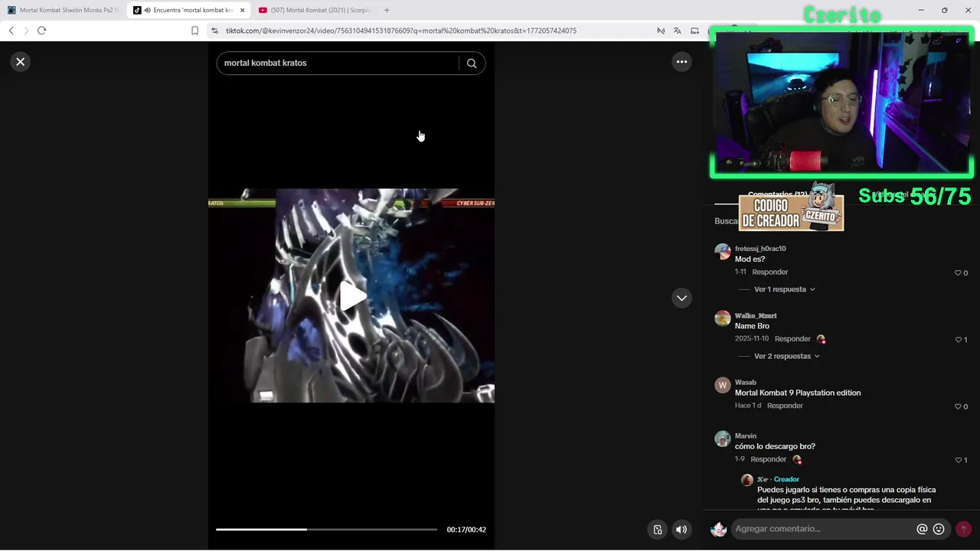980x551 pixels.
Task: Open a new browser tab
Action: tap(387, 10)
